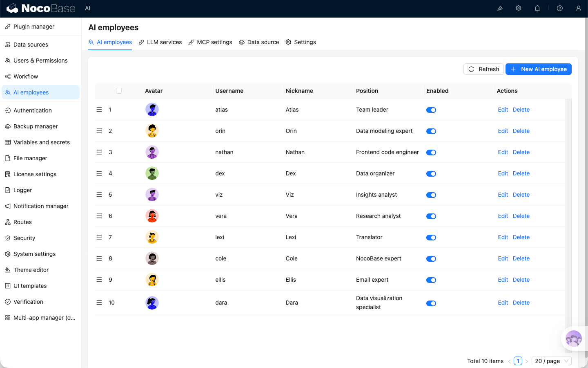Open the UI editor highlighter icon
Screen dimensions: 588x368
point(499,8)
